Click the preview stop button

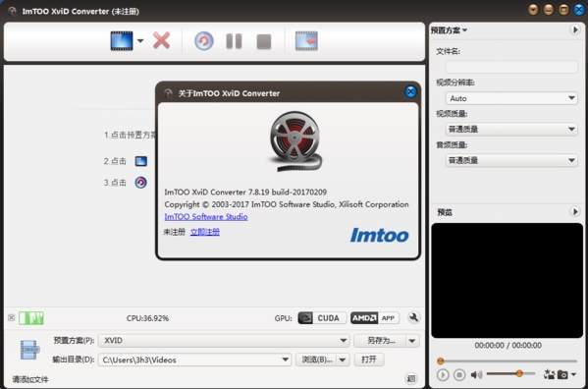[459, 374]
